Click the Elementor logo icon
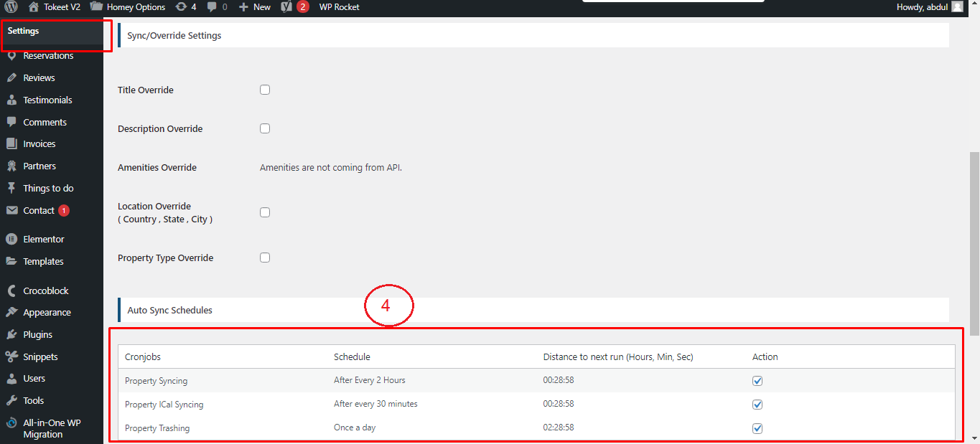The width and height of the screenshot is (980, 444). 11,239
